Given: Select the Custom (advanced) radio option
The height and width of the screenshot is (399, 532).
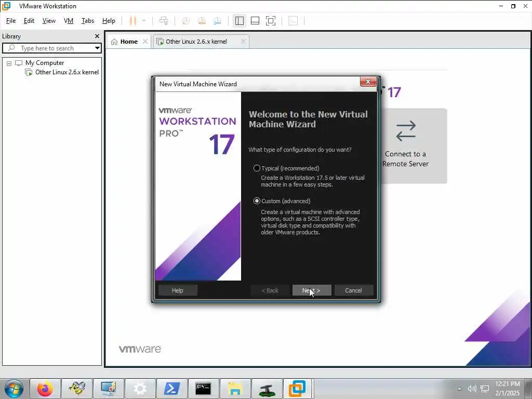Looking at the screenshot, I should 257,201.
